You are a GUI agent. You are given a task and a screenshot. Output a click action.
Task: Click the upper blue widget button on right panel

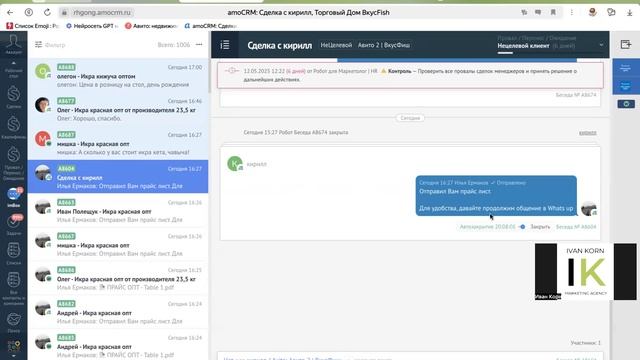[x=625, y=68]
